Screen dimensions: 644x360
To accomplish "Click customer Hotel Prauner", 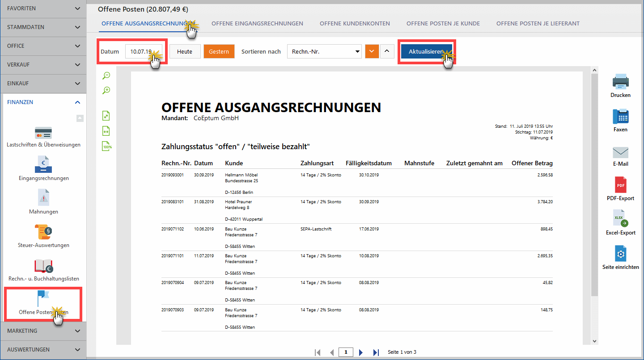I will click(x=239, y=202).
